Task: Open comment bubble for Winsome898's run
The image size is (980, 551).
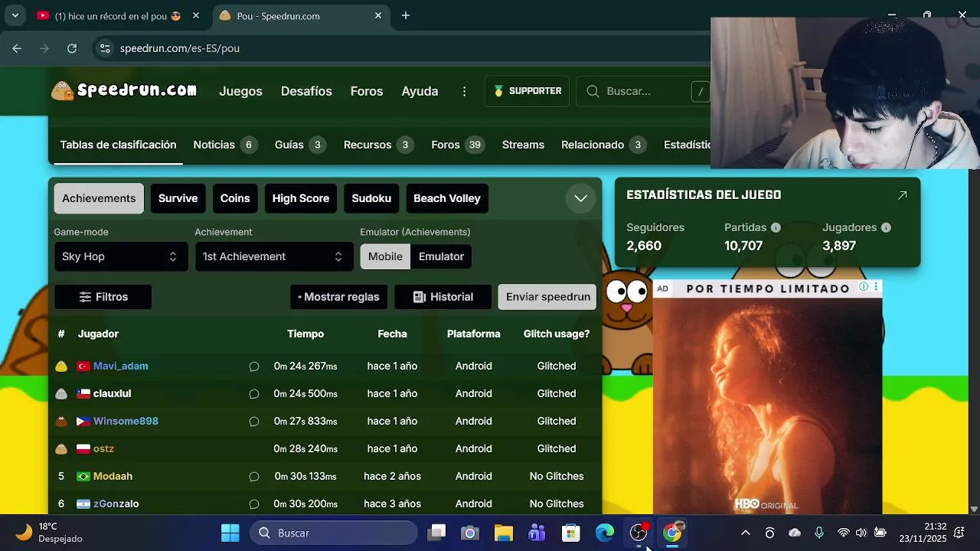Action: tap(254, 422)
